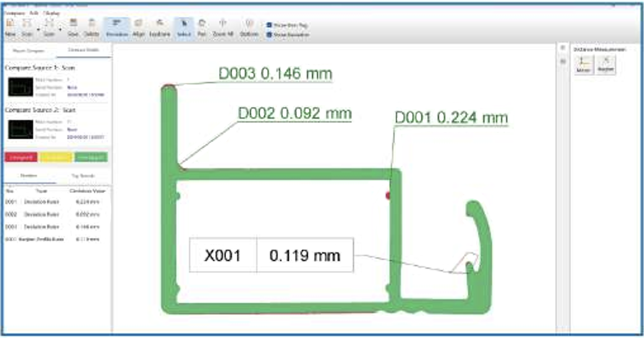Click the Type column header

pos(41,191)
